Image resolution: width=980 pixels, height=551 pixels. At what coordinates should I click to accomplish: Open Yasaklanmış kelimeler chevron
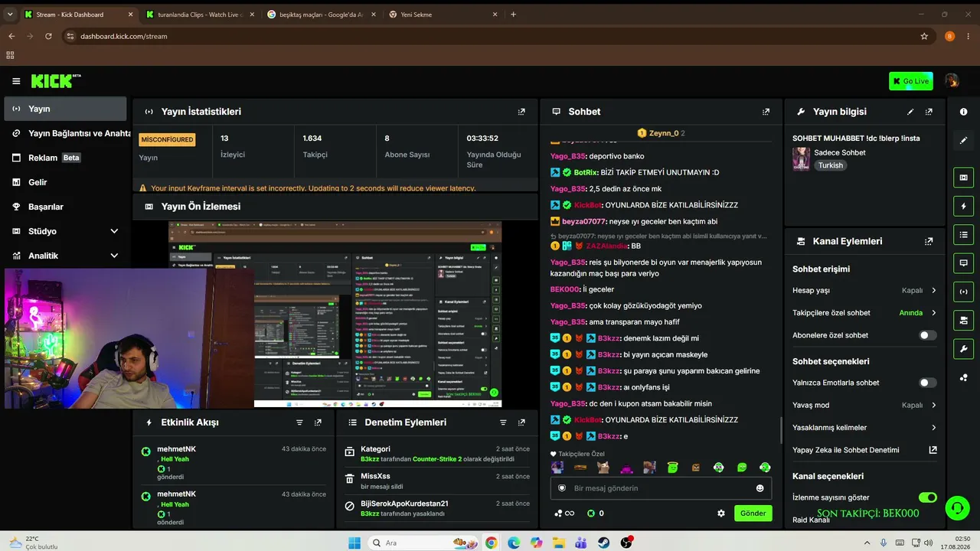[933, 428]
